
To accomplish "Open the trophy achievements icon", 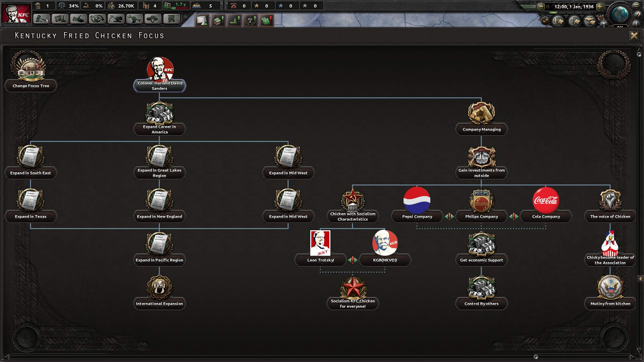I will [604, 24].
